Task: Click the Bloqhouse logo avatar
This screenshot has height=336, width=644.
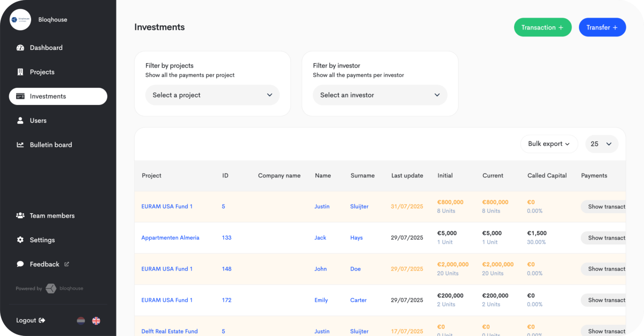Action: [21, 20]
